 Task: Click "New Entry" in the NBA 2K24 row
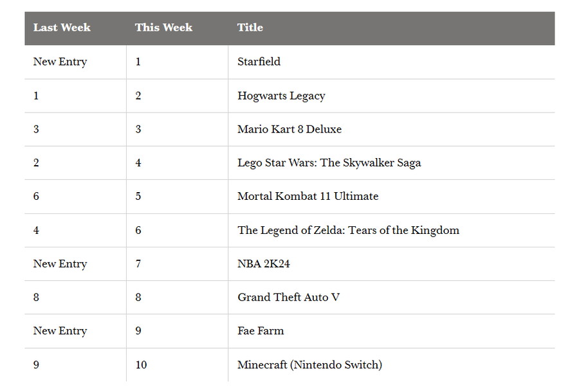tap(60, 263)
